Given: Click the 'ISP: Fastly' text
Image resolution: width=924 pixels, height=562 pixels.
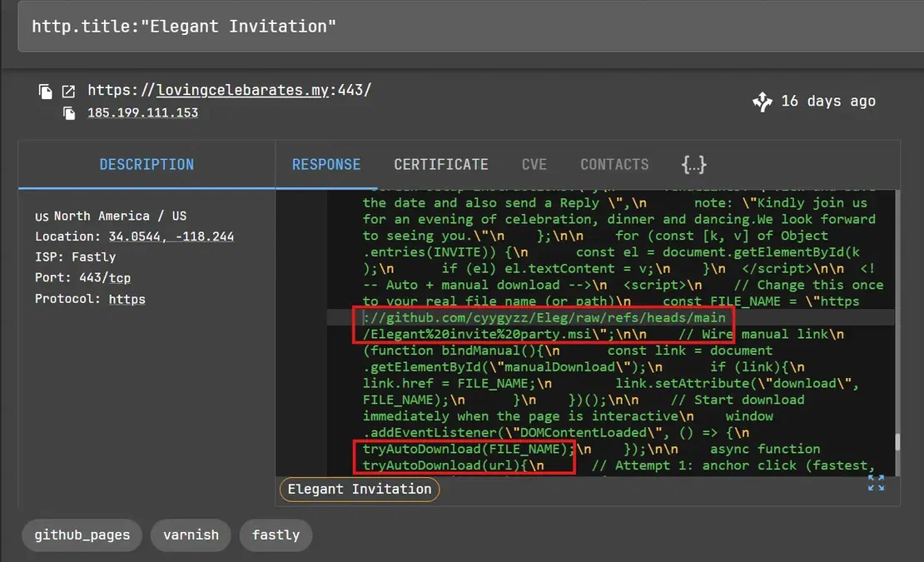Looking at the screenshot, I should [x=76, y=256].
